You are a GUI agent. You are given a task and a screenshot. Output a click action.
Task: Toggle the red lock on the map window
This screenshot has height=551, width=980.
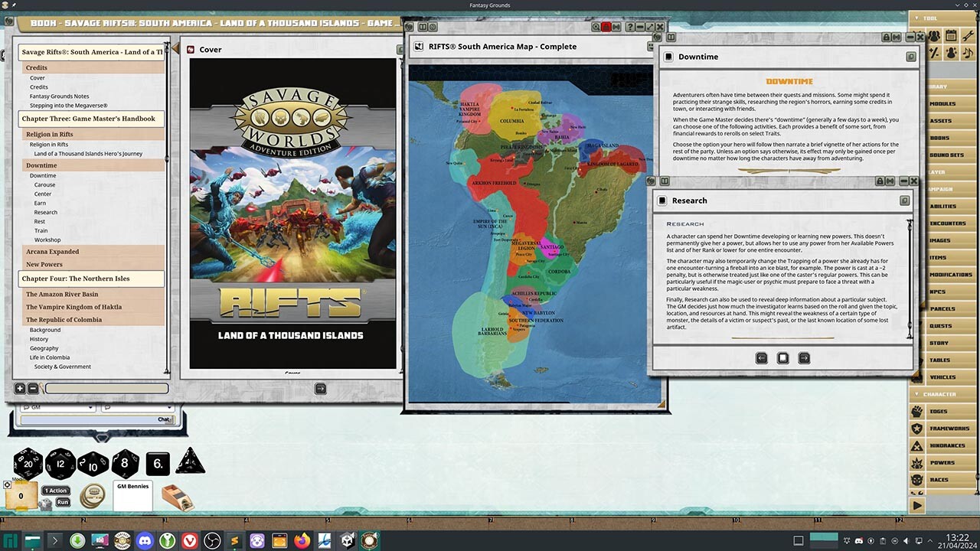pos(606,28)
